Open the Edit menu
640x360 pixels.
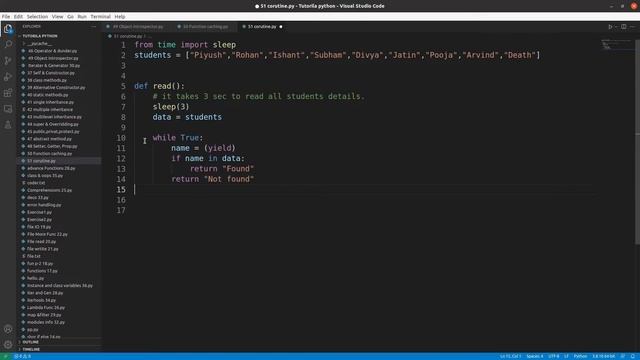tap(18, 17)
